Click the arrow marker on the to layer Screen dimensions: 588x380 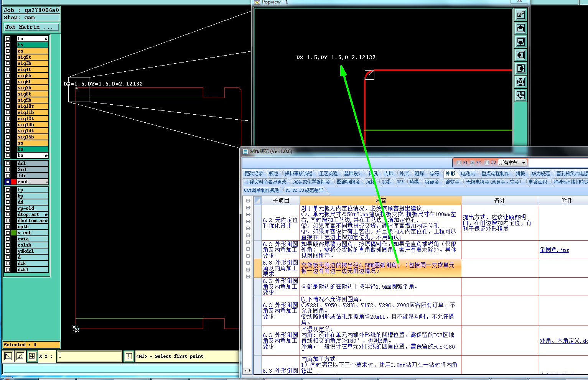46,39
